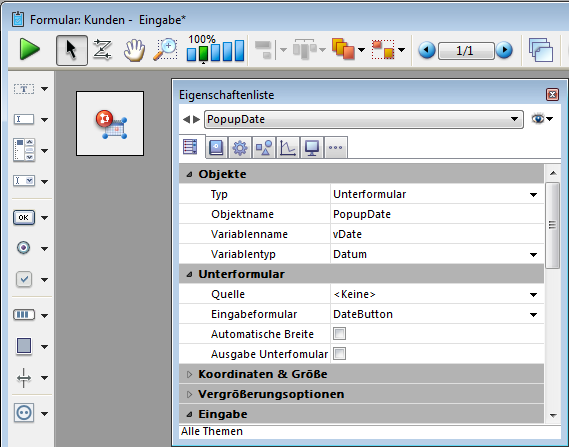Choose the hand move tool
569x447 pixels.
[x=134, y=50]
